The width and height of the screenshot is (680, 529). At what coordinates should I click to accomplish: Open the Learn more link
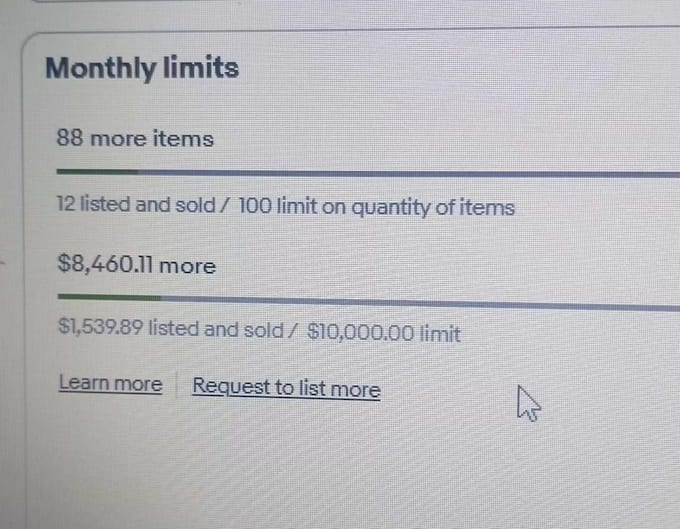[x=111, y=384]
